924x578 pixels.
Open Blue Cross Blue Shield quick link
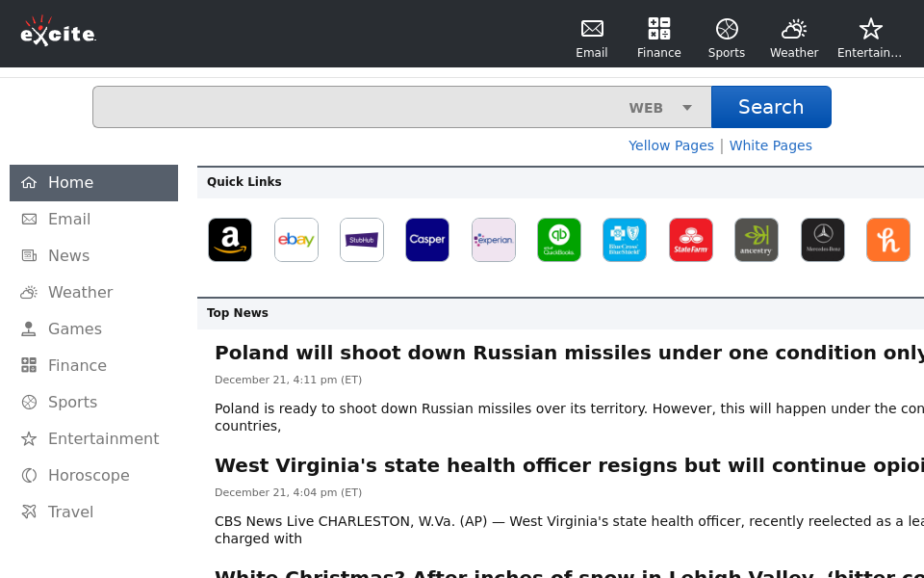(625, 240)
